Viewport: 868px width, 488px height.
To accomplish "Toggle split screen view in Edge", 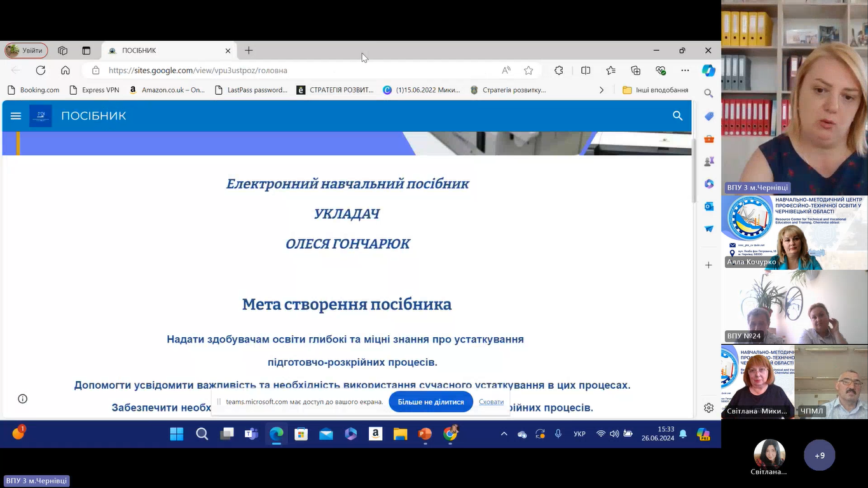I will [586, 71].
